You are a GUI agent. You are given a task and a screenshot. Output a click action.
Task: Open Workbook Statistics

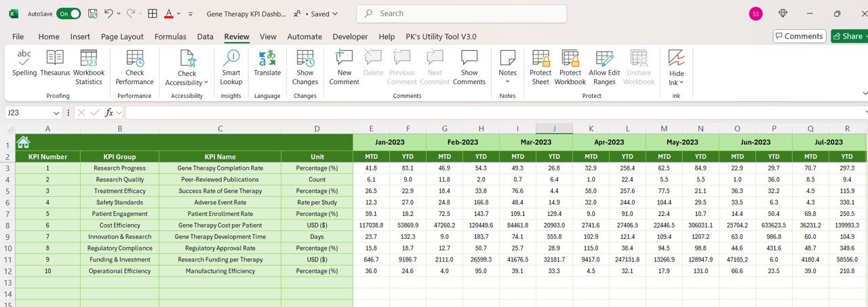click(89, 67)
